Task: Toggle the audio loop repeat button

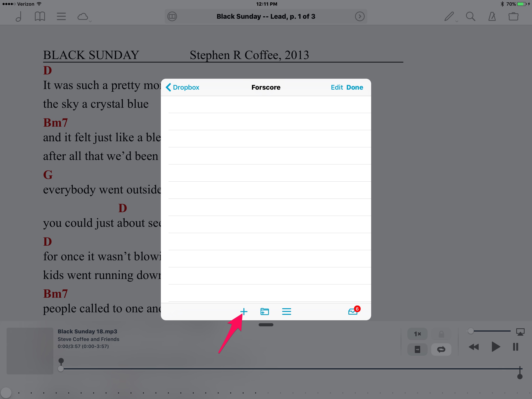Action: [441, 349]
